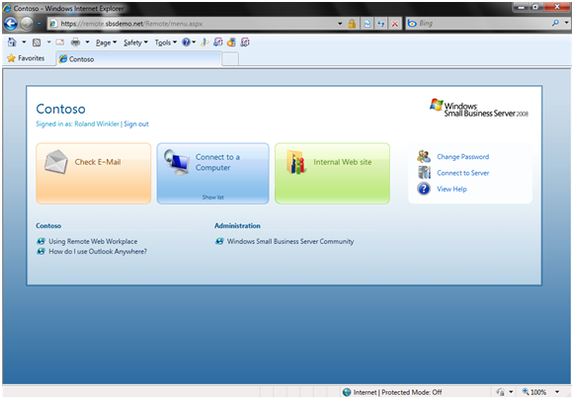Click the Back navigation arrow button
Viewport: 574px width, 400px height.
coord(11,24)
